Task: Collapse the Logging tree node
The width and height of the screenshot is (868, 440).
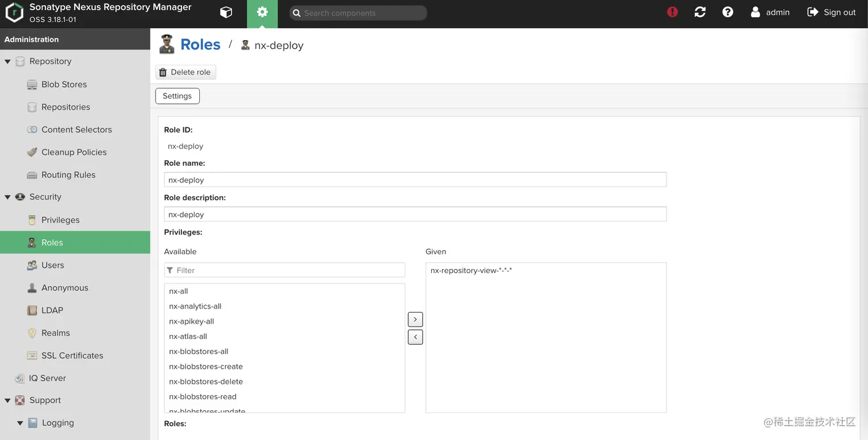Action: (x=20, y=423)
